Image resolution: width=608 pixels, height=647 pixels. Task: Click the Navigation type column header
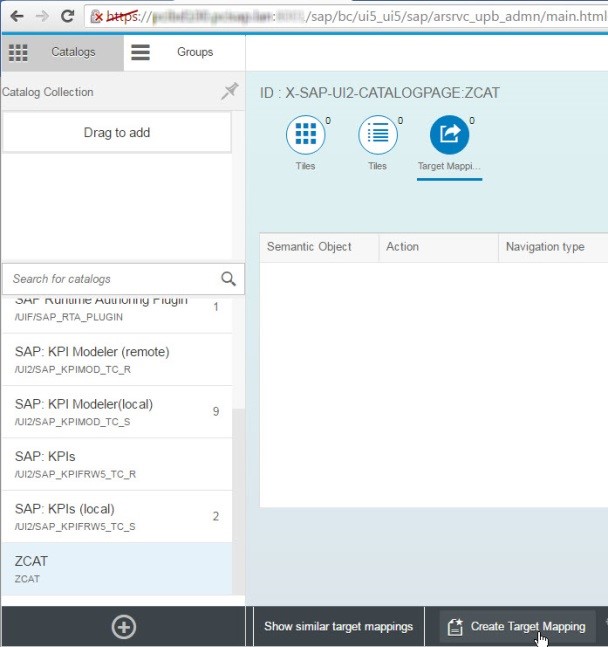[545, 247]
